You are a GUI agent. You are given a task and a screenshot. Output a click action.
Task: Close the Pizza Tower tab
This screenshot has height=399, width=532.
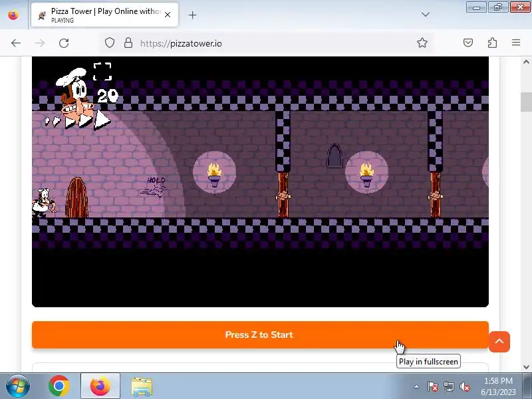[x=168, y=15]
